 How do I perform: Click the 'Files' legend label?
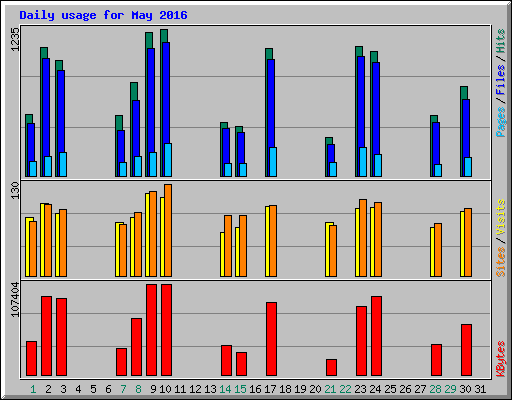point(501,80)
